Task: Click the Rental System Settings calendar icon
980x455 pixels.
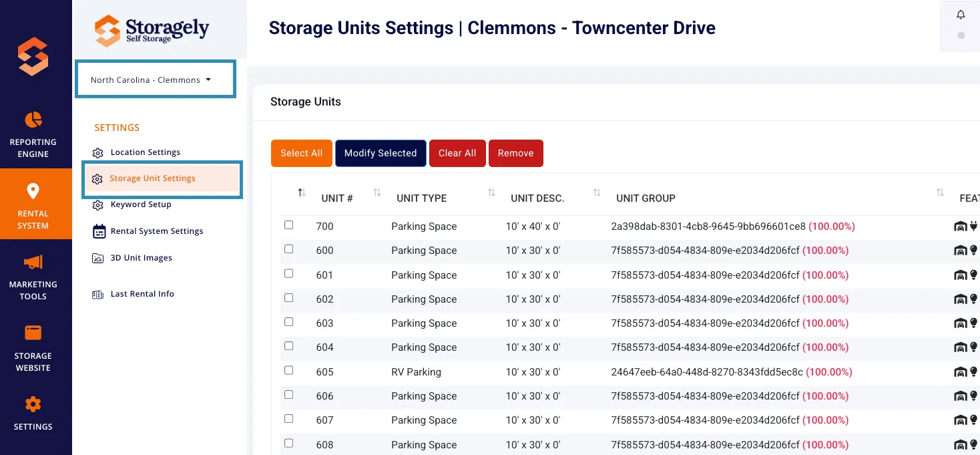Action: [x=99, y=231]
